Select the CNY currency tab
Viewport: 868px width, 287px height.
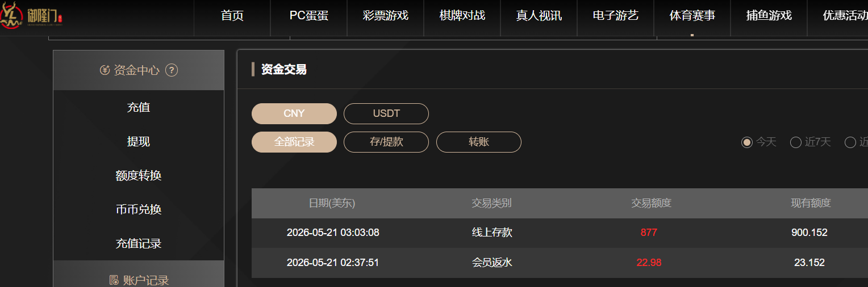(294, 113)
